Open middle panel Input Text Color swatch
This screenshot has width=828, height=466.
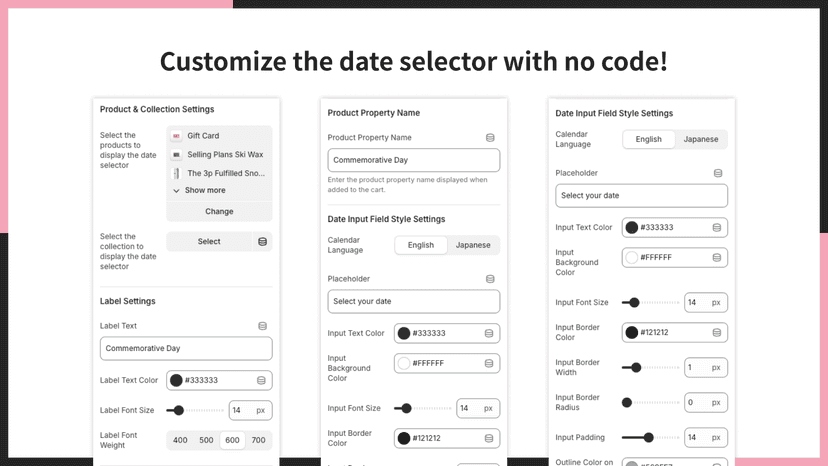pyautogui.click(x=404, y=333)
